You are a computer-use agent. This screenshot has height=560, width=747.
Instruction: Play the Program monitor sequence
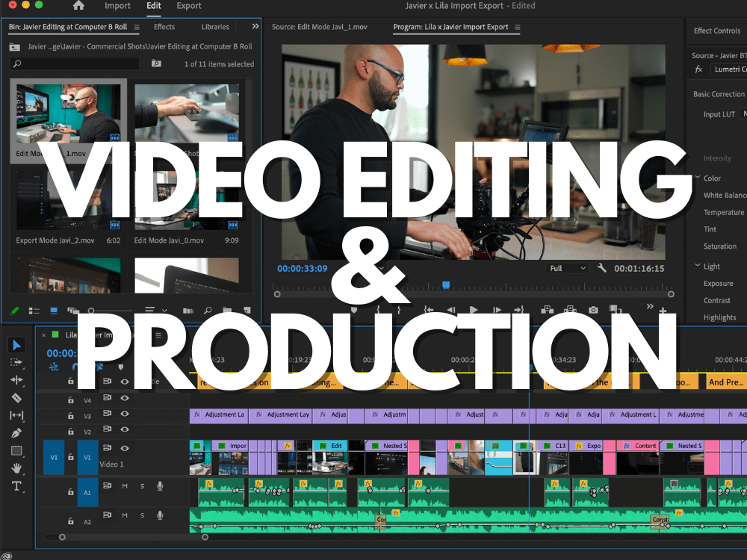pos(473,310)
